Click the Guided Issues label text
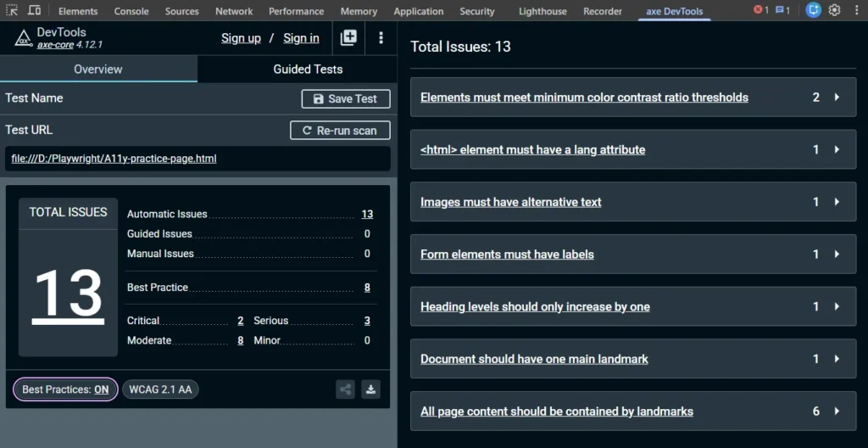868x448 pixels. [x=159, y=234]
